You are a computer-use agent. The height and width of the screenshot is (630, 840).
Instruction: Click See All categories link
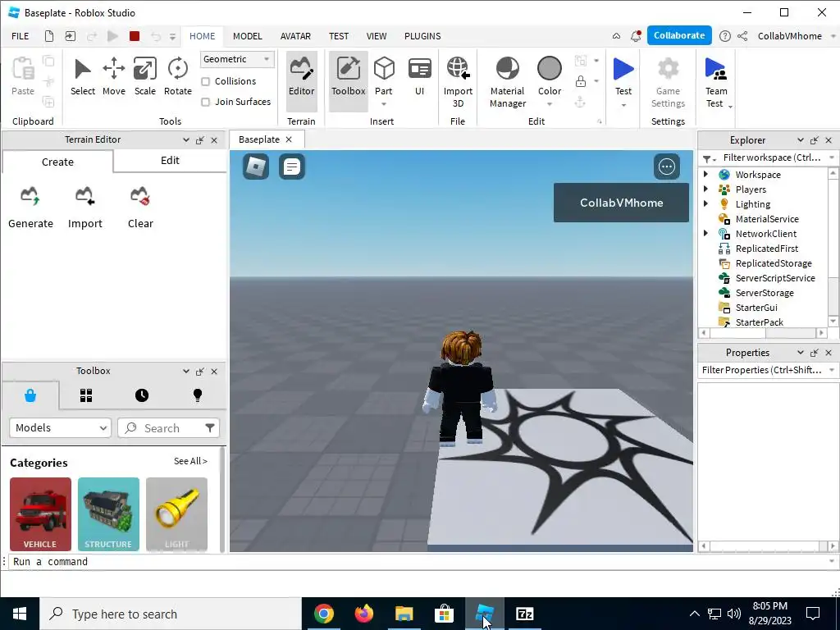[x=190, y=461]
